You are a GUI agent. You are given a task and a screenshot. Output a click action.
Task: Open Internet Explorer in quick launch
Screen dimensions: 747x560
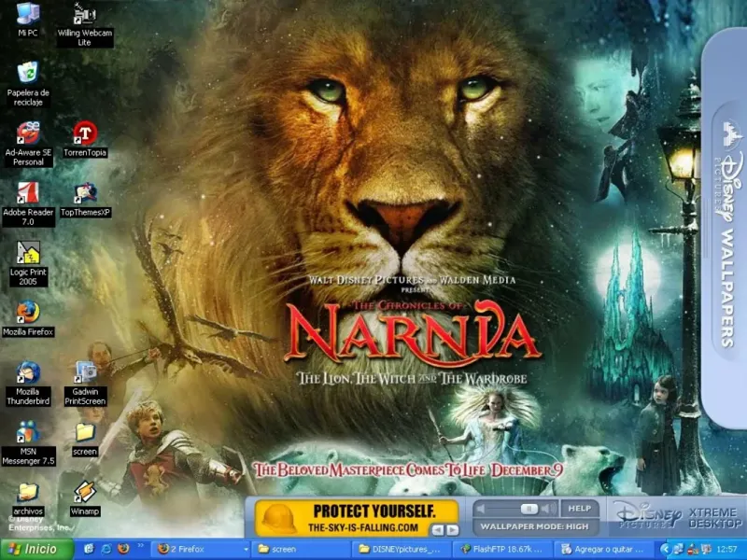pyautogui.click(x=106, y=549)
